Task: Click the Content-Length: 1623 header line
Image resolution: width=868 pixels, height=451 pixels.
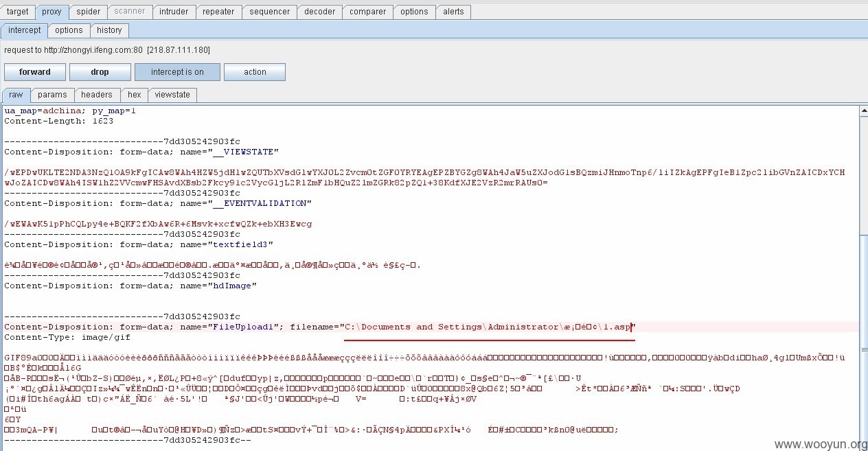Action: tap(59, 121)
